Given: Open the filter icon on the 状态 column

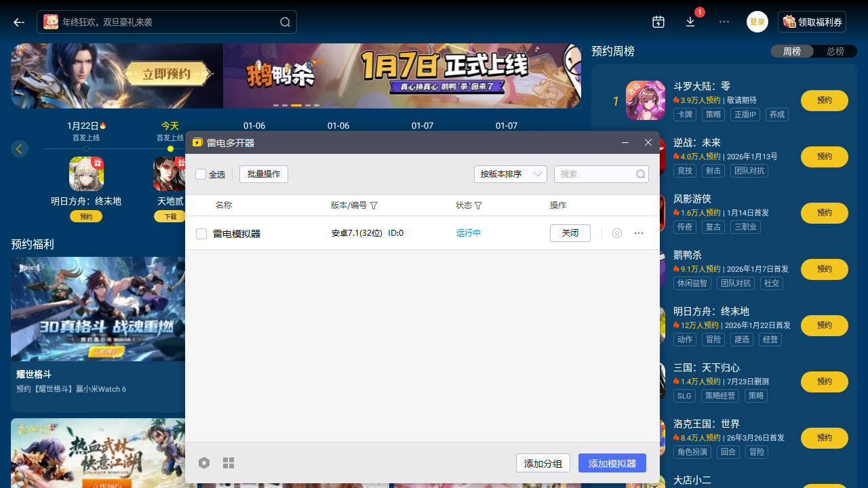Looking at the screenshot, I should click(479, 205).
